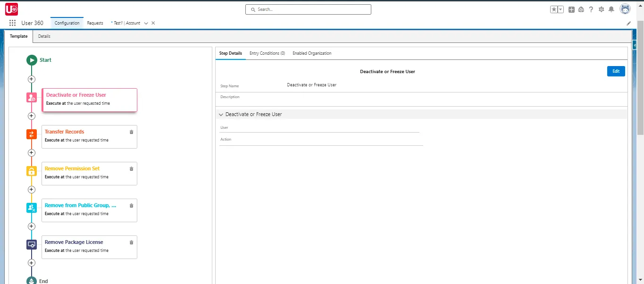
Task: Click the pencil edit icon below the header
Action: coord(628,23)
